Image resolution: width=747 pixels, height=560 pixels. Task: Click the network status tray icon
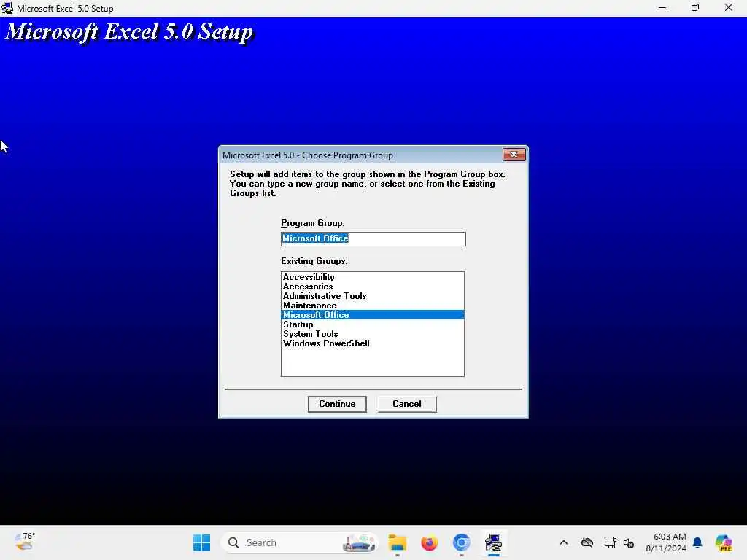610,542
